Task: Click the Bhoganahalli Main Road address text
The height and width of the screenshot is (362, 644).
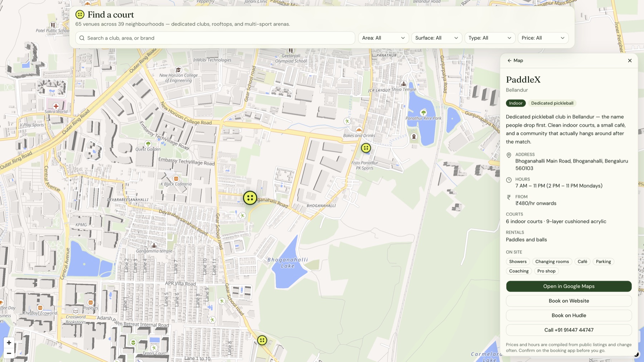Action: 571,165
